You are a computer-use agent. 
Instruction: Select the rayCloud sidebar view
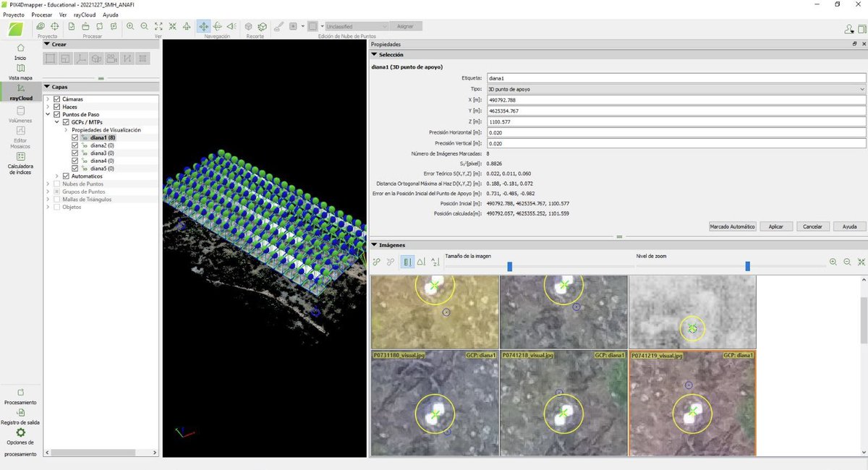click(x=20, y=92)
